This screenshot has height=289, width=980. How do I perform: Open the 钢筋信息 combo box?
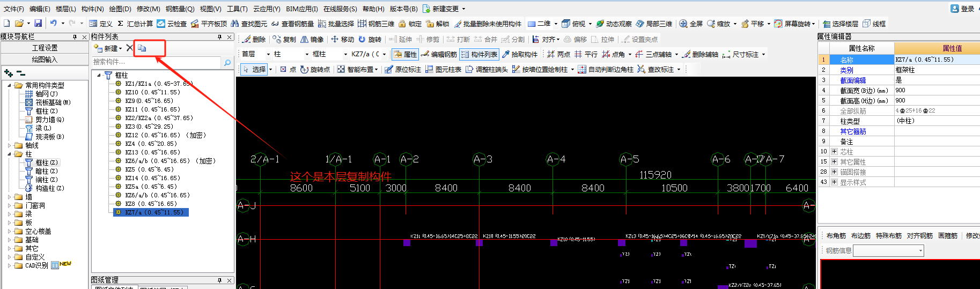tap(889, 250)
